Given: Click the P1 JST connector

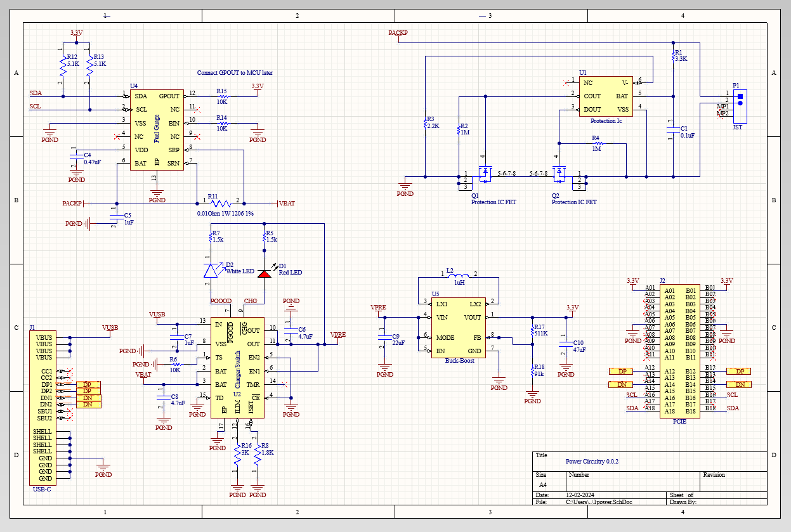Looking at the screenshot, I should point(740,106).
